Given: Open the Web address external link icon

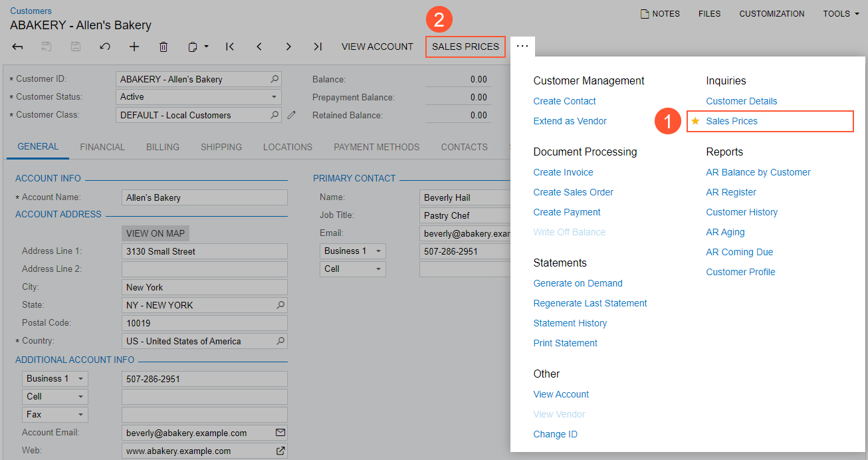Looking at the screenshot, I should click(x=280, y=451).
